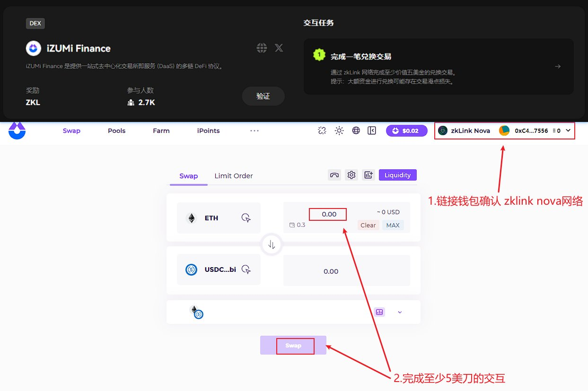Click the green badge numbered 1

(x=319, y=55)
